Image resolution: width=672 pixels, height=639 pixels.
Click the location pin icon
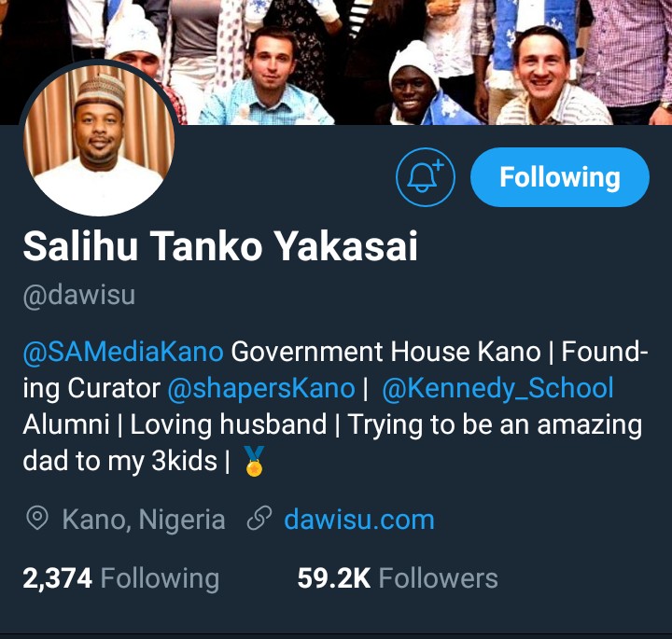coord(36,519)
